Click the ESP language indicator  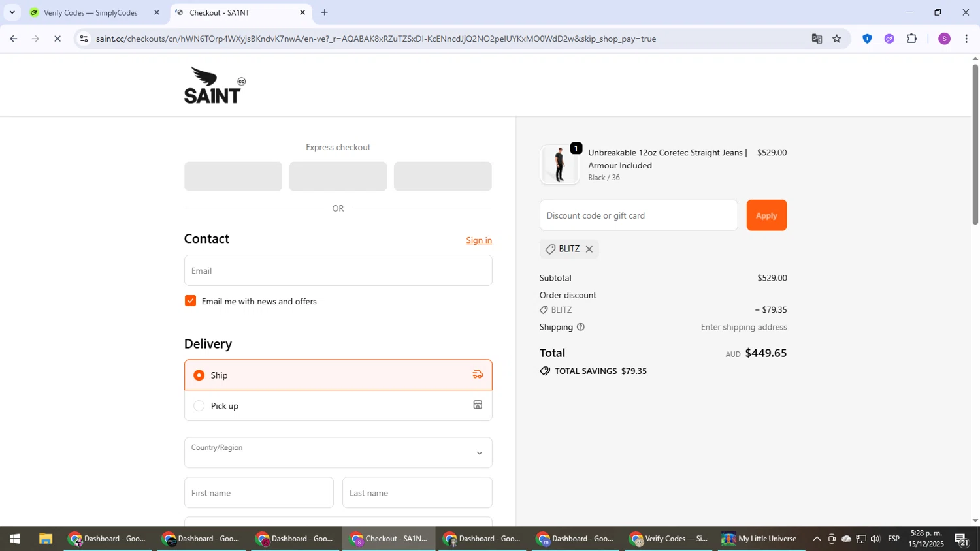pyautogui.click(x=894, y=539)
